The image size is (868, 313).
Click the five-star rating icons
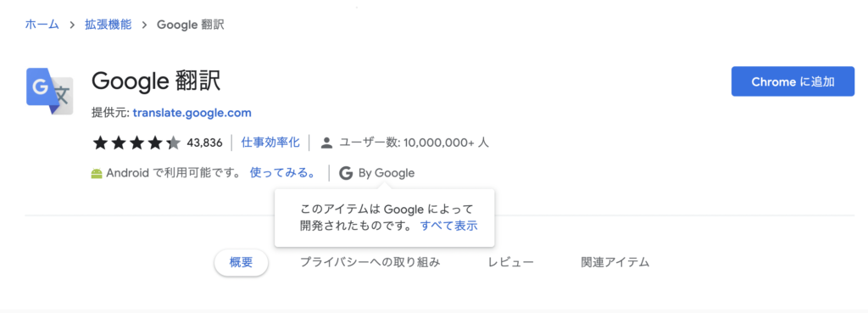[136, 143]
